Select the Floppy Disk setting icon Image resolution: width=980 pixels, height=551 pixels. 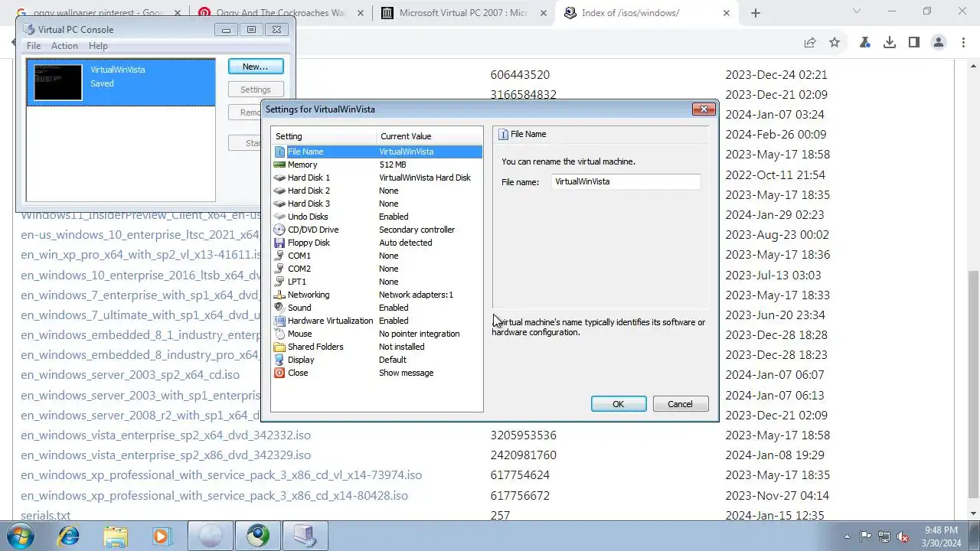click(x=279, y=243)
